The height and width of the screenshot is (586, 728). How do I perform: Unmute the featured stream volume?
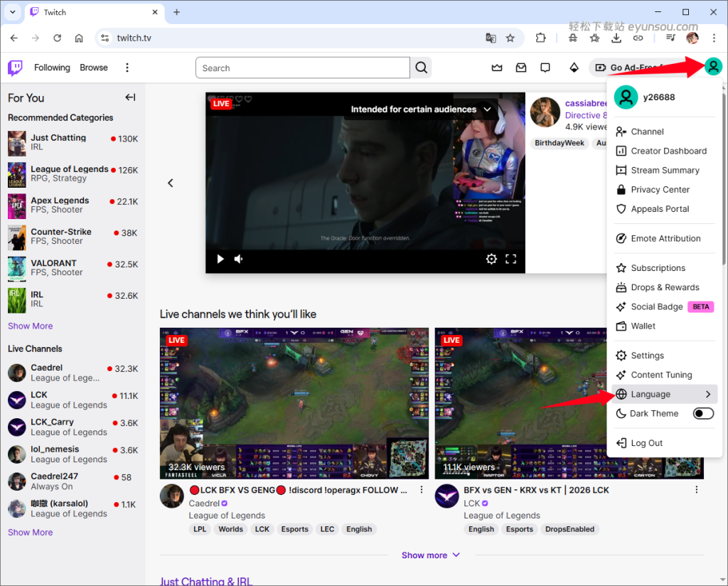point(239,259)
